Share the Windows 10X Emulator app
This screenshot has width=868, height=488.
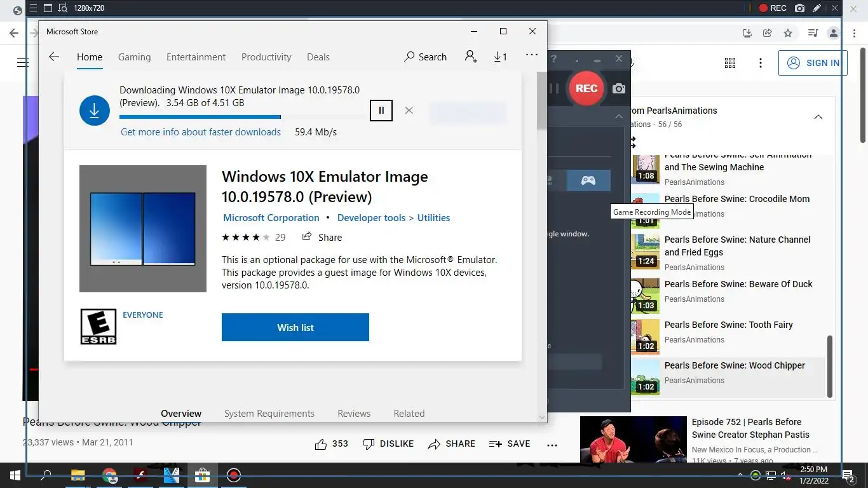pyautogui.click(x=322, y=237)
